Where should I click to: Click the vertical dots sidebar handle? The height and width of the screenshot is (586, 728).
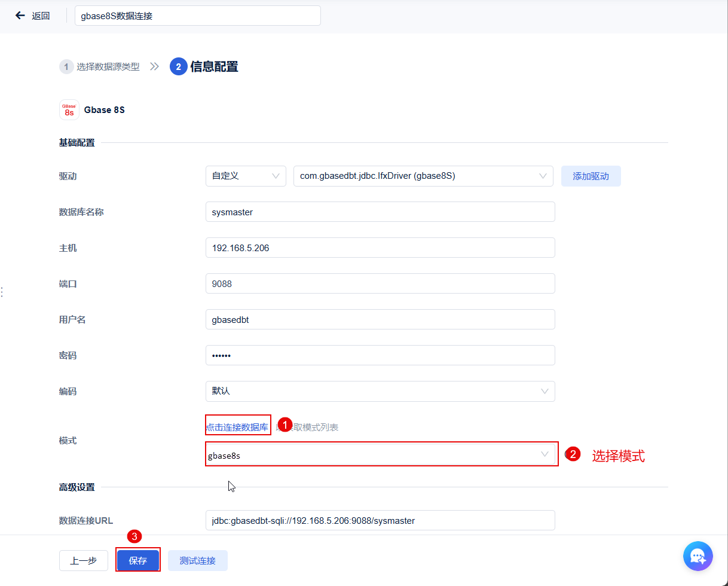point(2,292)
